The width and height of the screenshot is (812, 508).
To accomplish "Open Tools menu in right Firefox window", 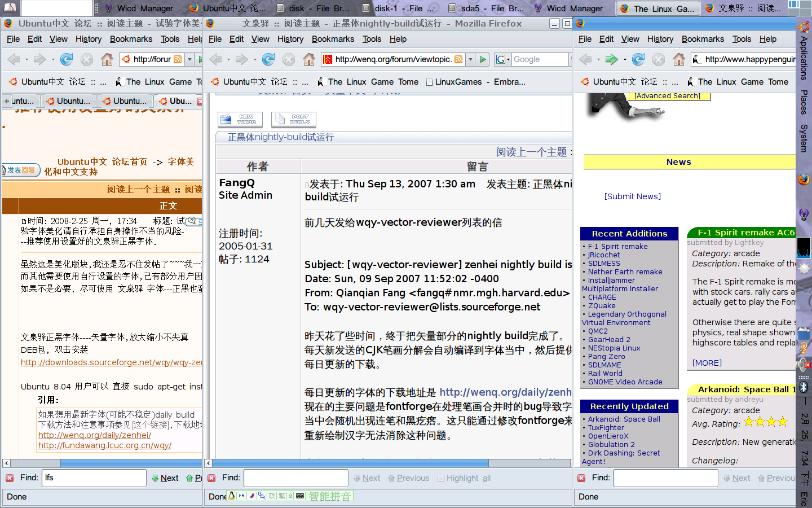I will pos(742,39).
